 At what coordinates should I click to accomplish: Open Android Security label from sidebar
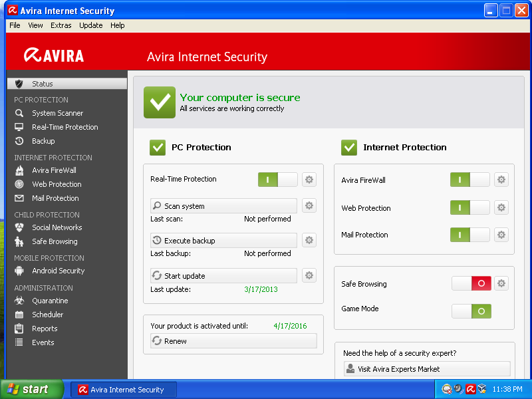(x=58, y=271)
